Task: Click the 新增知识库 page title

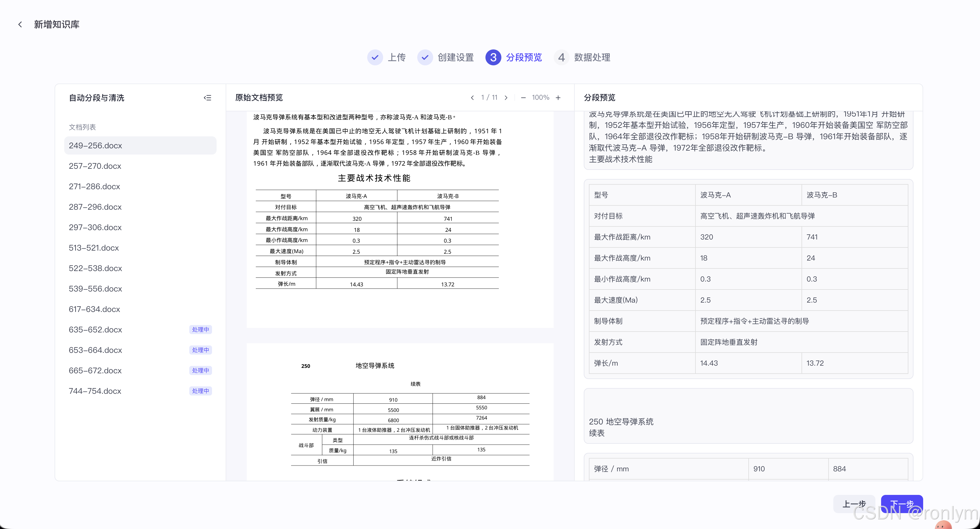Action: pyautogui.click(x=57, y=24)
